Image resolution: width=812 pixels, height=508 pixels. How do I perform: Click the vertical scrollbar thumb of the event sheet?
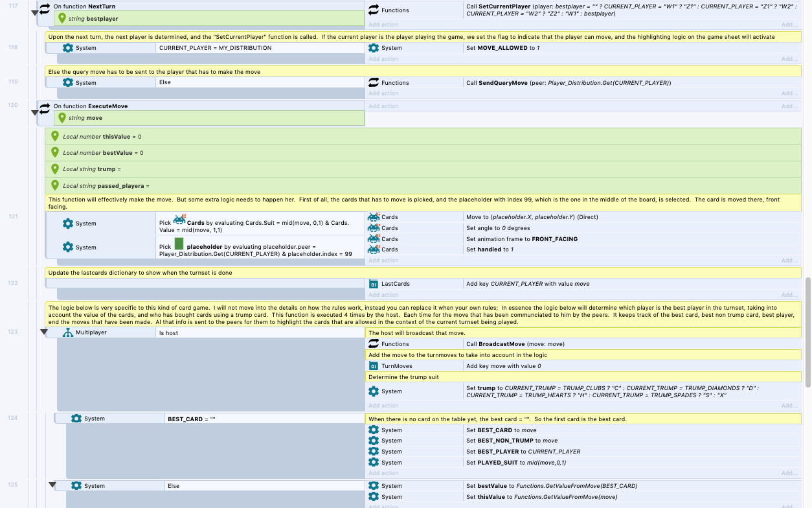[x=807, y=332]
